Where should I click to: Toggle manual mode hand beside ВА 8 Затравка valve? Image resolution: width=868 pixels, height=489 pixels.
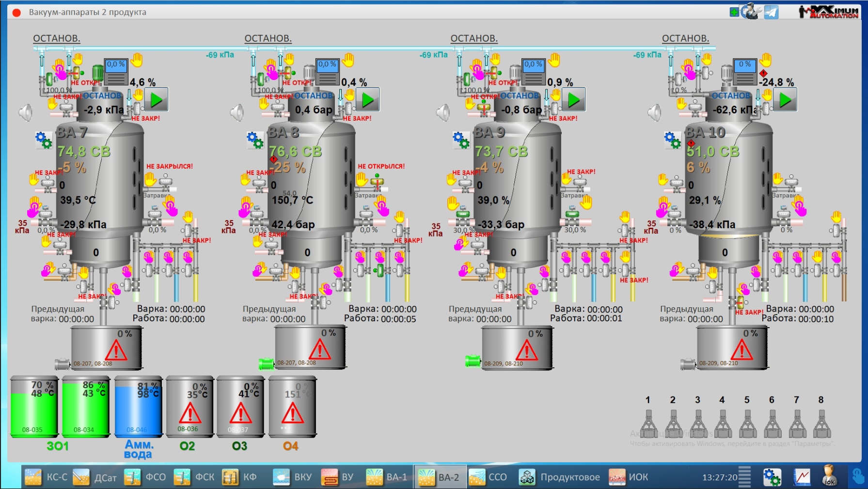(362, 180)
